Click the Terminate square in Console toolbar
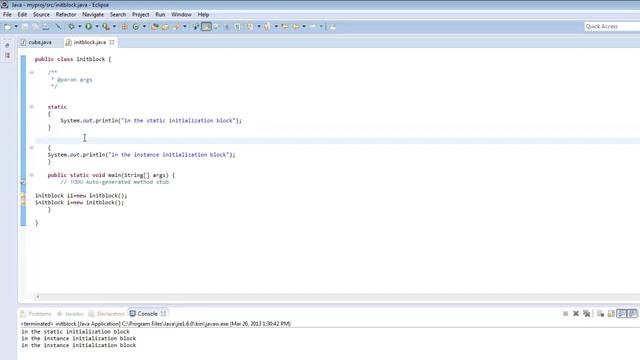Viewport: 640px width, 360px height. [565, 313]
